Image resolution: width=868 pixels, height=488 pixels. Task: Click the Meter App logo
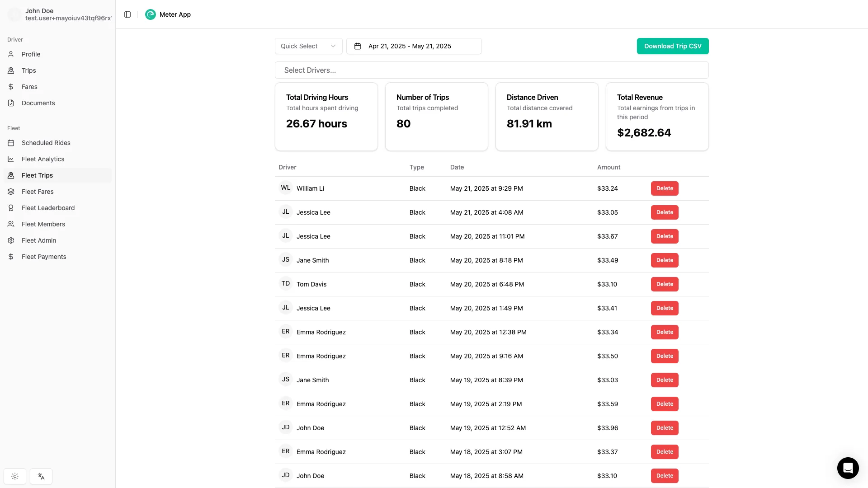(150, 14)
